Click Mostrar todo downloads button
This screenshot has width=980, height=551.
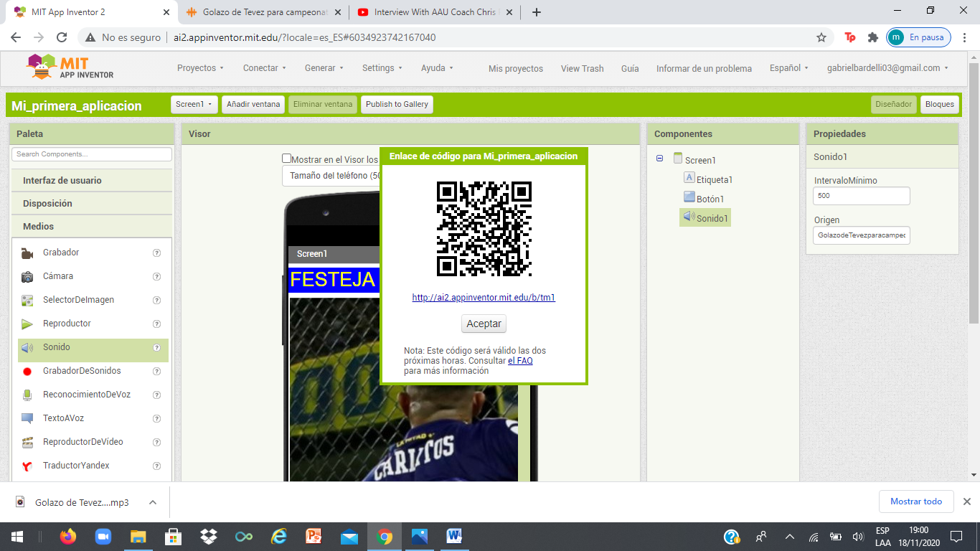pos(916,501)
